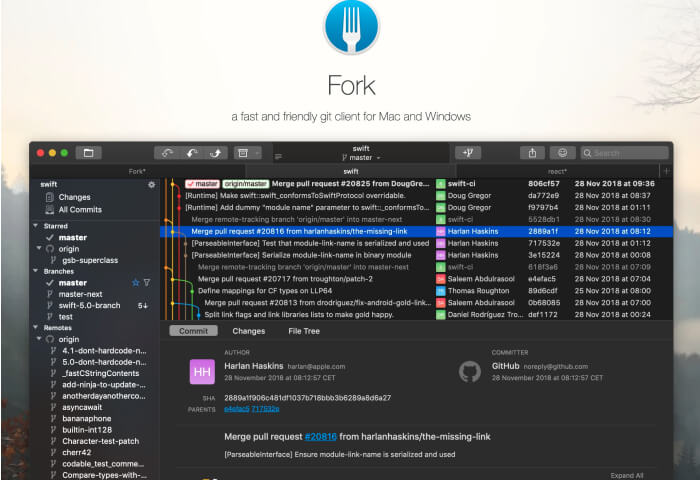Select commit Split link flags and link libraries
Viewport: 700px width, 480px height.
click(416, 314)
